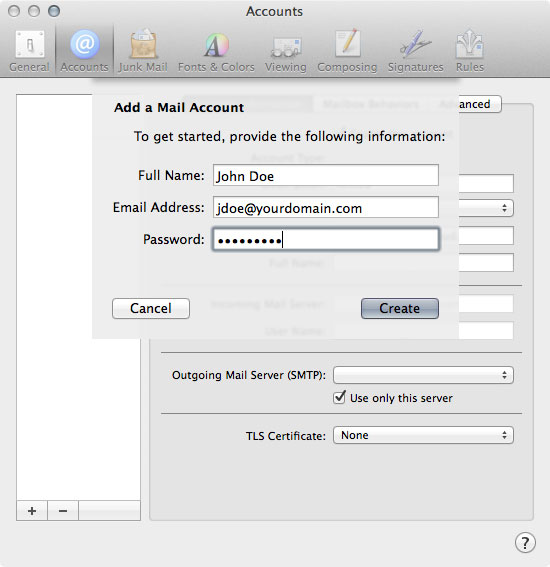Viewport: 550px width, 567px height.
Task: Zoom the Accounts window with the third title bar button
Action: click(x=54, y=11)
